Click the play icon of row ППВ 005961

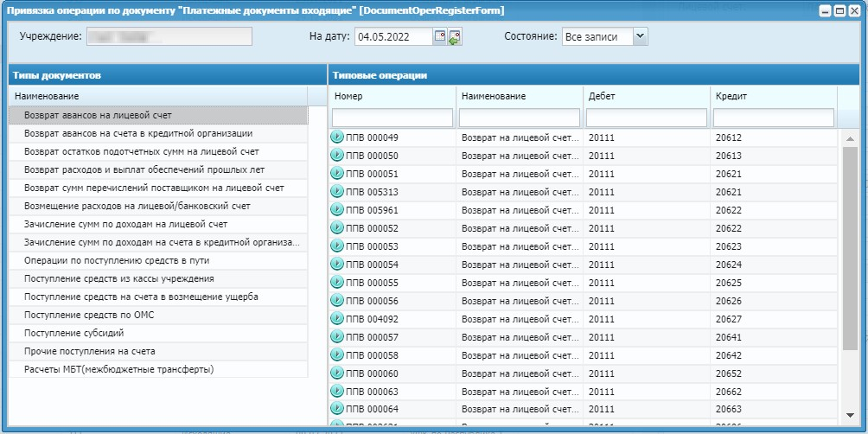(x=337, y=210)
